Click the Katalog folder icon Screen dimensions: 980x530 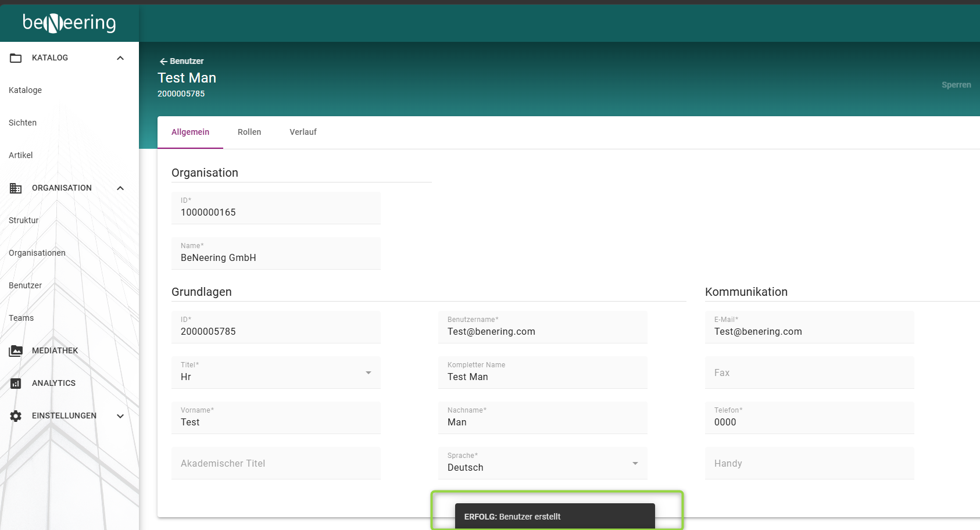(x=16, y=58)
